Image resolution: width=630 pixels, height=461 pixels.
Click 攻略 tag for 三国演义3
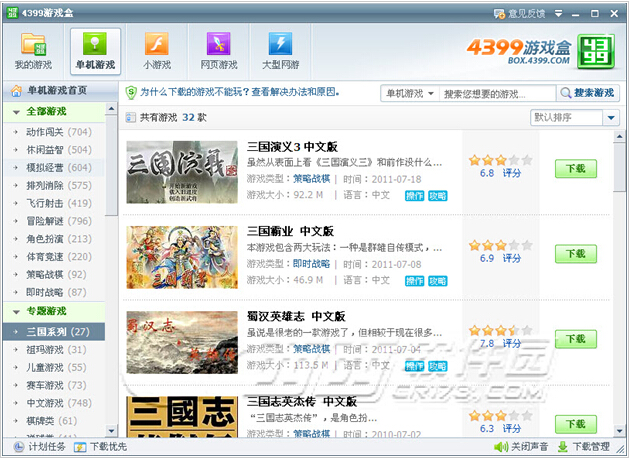pyautogui.click(x=438, y=196)
